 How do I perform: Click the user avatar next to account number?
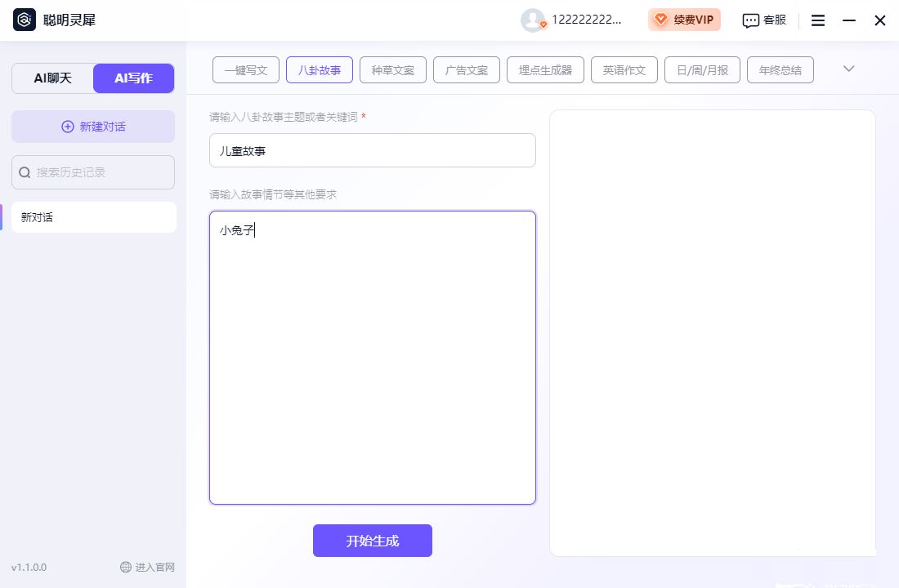click(532, 19)
